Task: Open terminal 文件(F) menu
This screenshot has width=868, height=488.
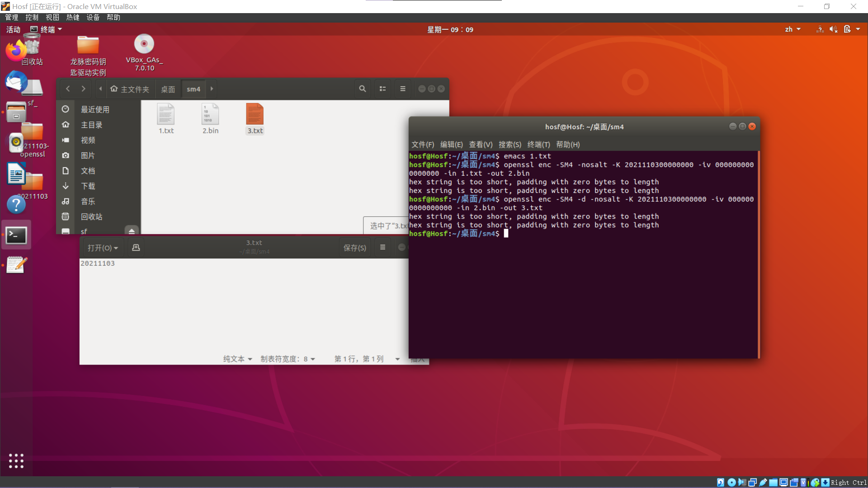Action: click(423, 145)
